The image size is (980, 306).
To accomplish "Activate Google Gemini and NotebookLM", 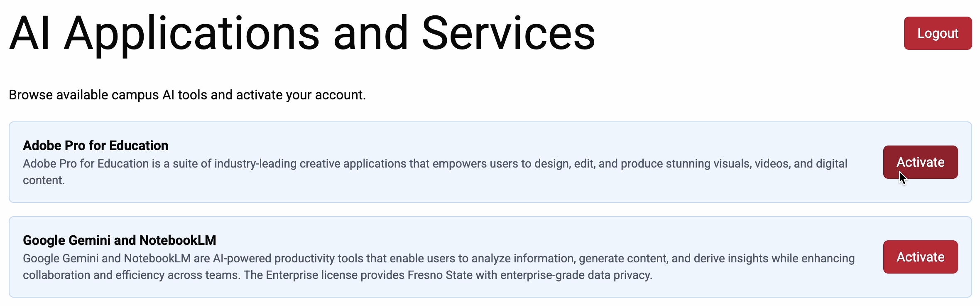I will coord(920,257).
